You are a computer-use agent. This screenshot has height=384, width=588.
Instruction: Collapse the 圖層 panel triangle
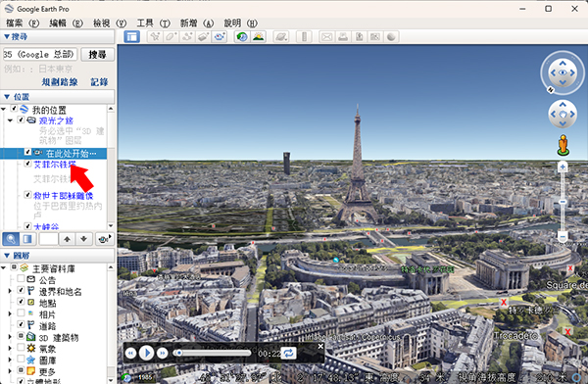click(x=7, y=256)
